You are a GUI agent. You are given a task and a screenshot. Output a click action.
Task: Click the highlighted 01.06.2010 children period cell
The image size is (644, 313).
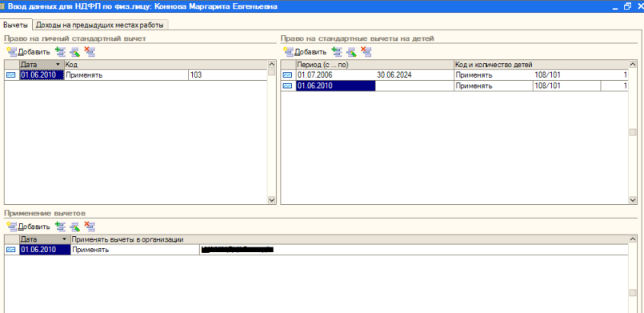(x=335, y=86)
